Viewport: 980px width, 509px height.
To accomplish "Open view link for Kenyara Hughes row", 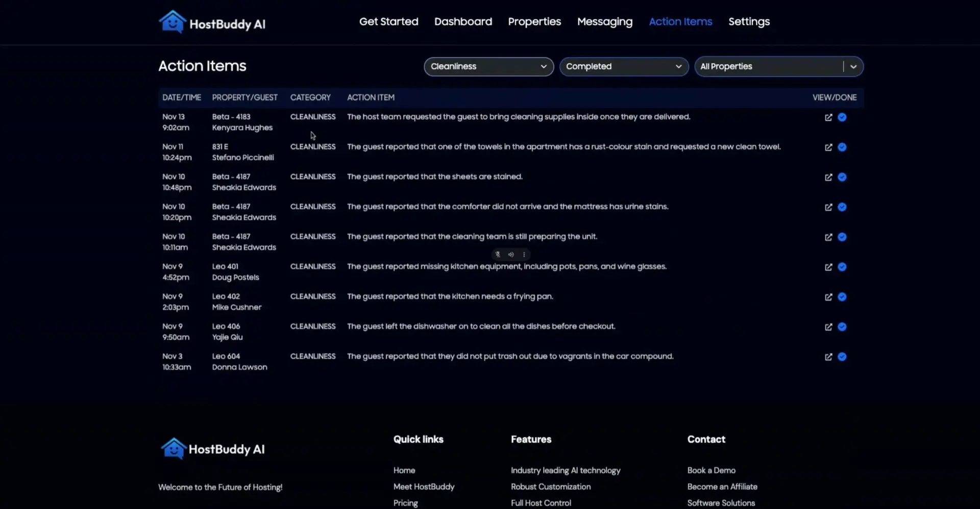I will point(828,117).
